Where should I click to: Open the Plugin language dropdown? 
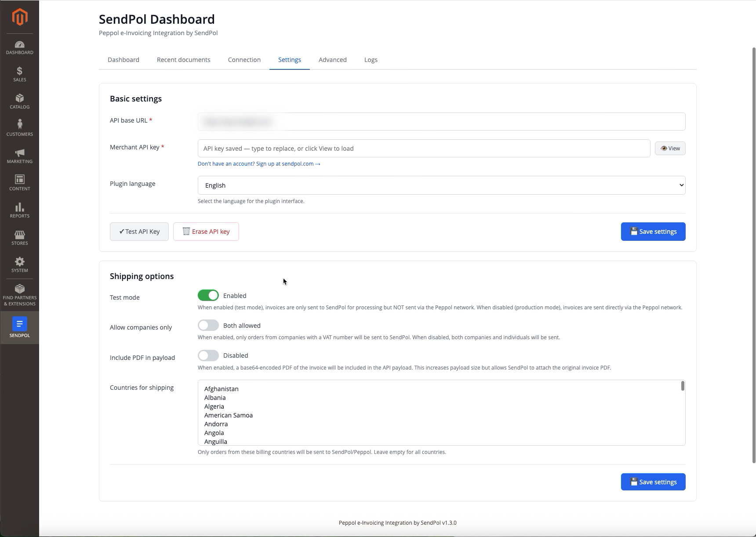[441, 185]
